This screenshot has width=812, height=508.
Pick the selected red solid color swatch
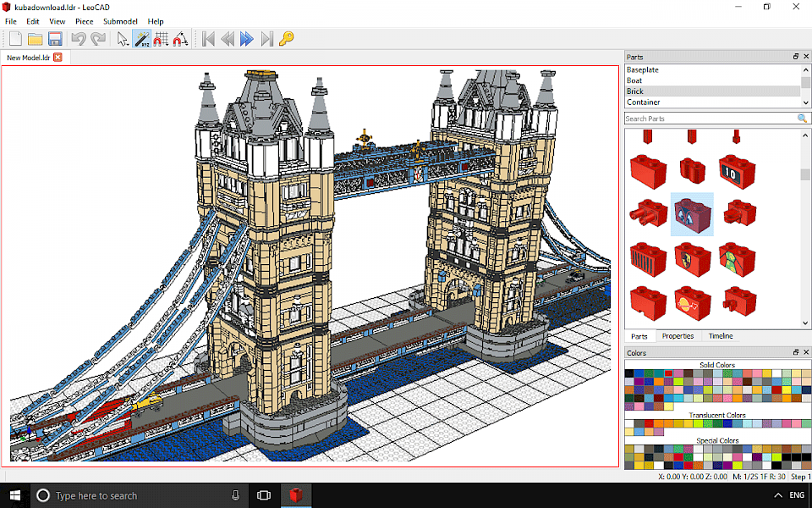click(x=668, y=373)
